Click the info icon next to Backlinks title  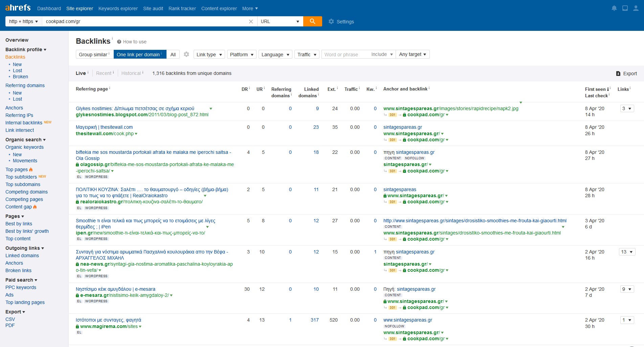tap(112, 38)
